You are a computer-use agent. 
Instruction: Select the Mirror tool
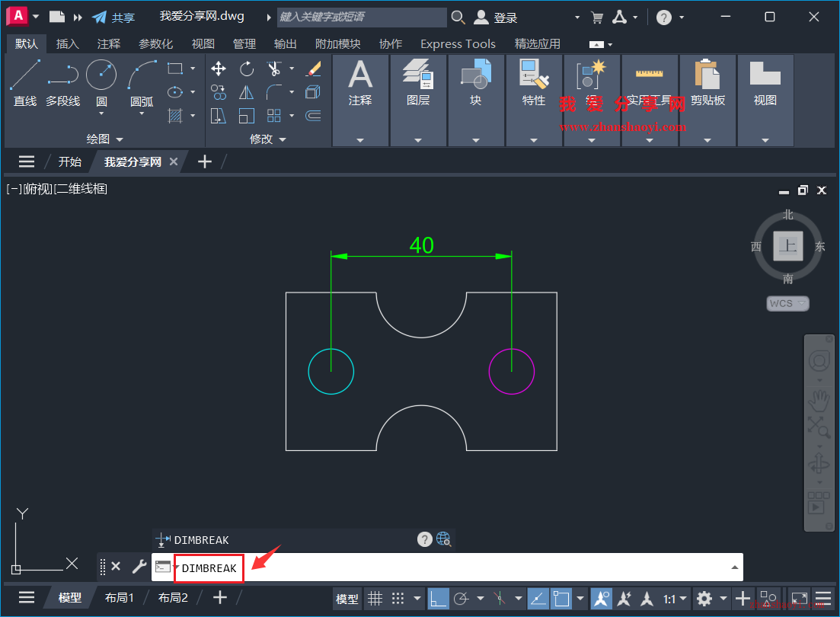click(x=247, y=92)
